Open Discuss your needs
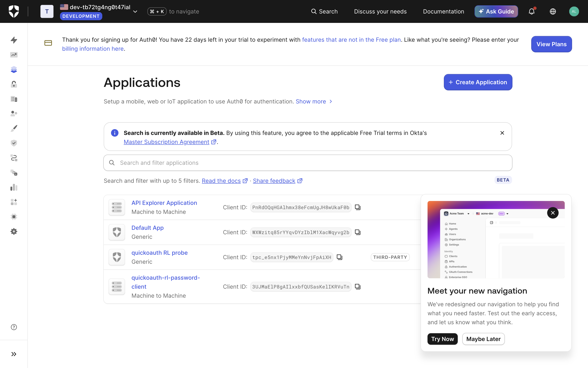 click(x=380, y=11)
